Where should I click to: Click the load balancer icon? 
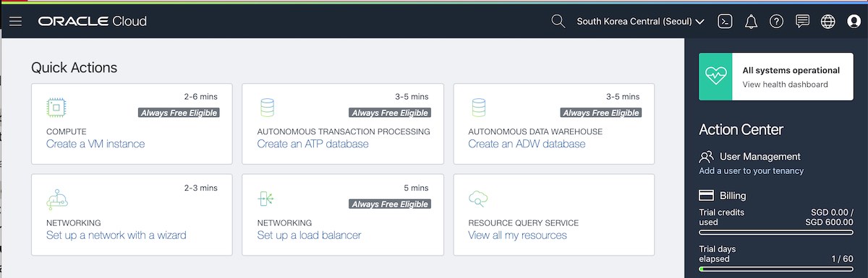(265, 199)
